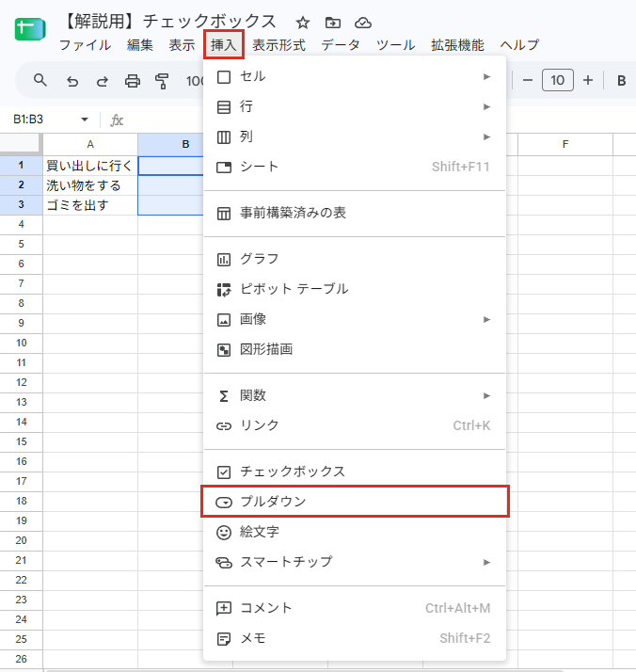Open the 編集 menu
Screen dimensions: 636x672
point(139,45)
